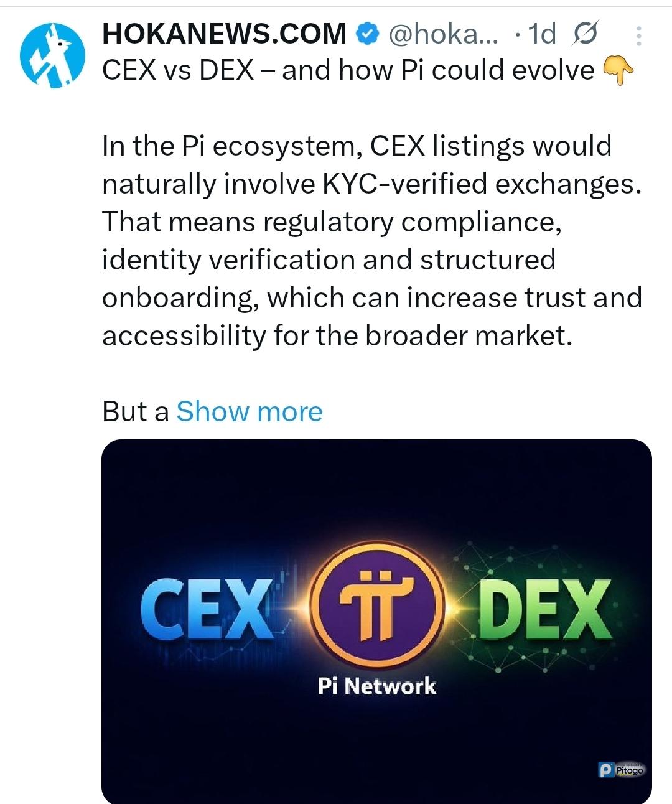Open the HOKANEWS.COM display name
Image resolution: width=672 pixels, height=804 pixels.
pyautogui.click(x=224, y=34)
